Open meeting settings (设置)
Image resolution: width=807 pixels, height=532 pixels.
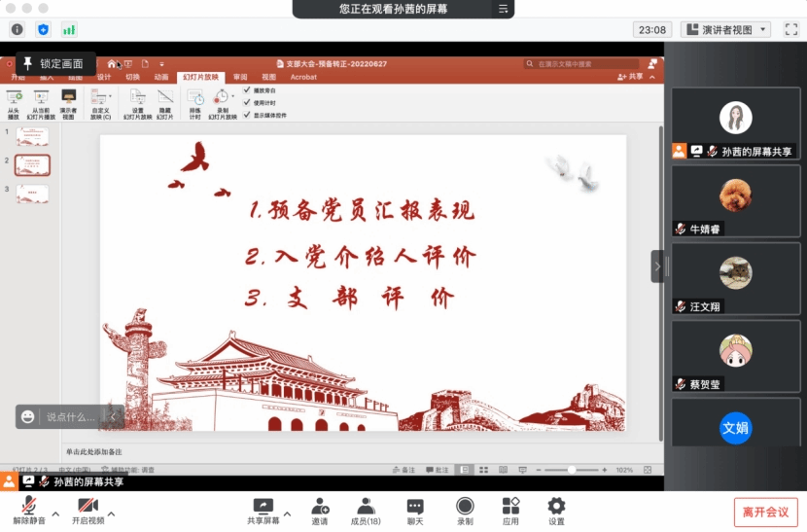[x=556, y=510]
